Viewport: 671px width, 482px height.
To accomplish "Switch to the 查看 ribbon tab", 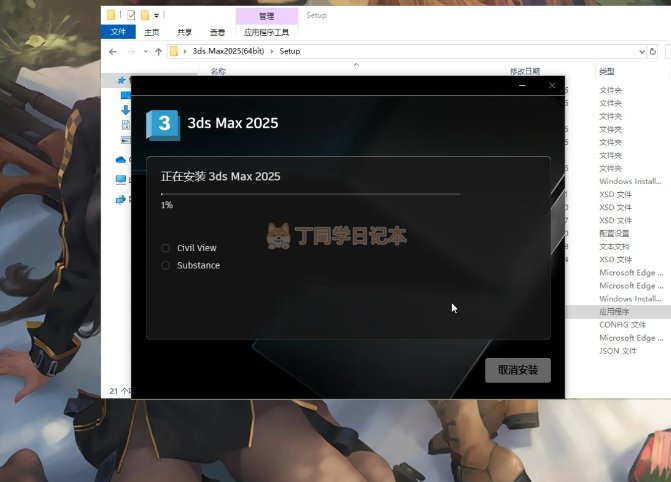I will [x=217, y=32].
